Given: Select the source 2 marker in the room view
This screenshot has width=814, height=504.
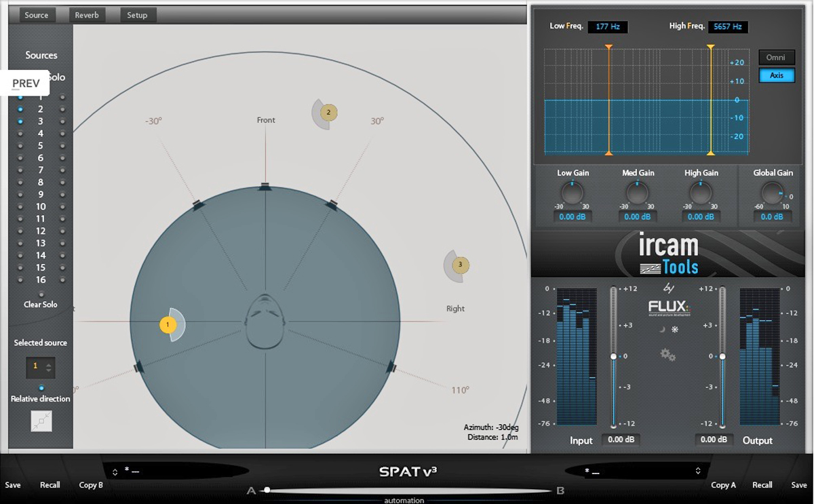Looking at the screenshot, I should coord(328,113).
